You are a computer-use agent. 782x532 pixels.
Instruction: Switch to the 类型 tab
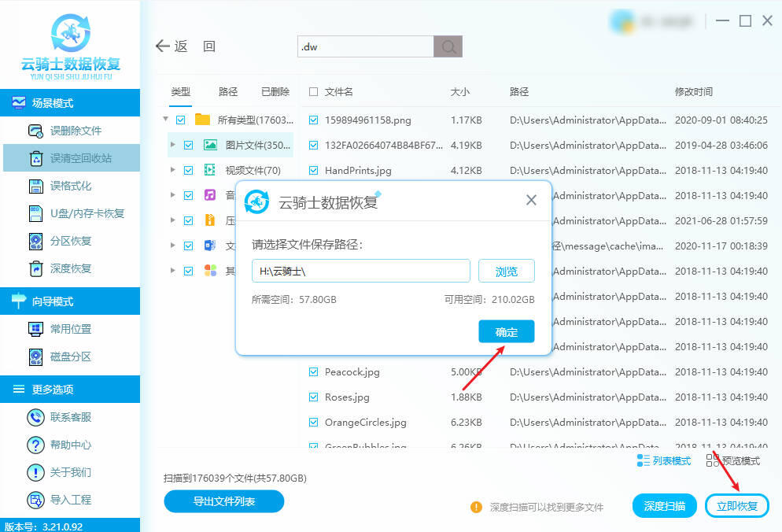[x=180, y=92]
